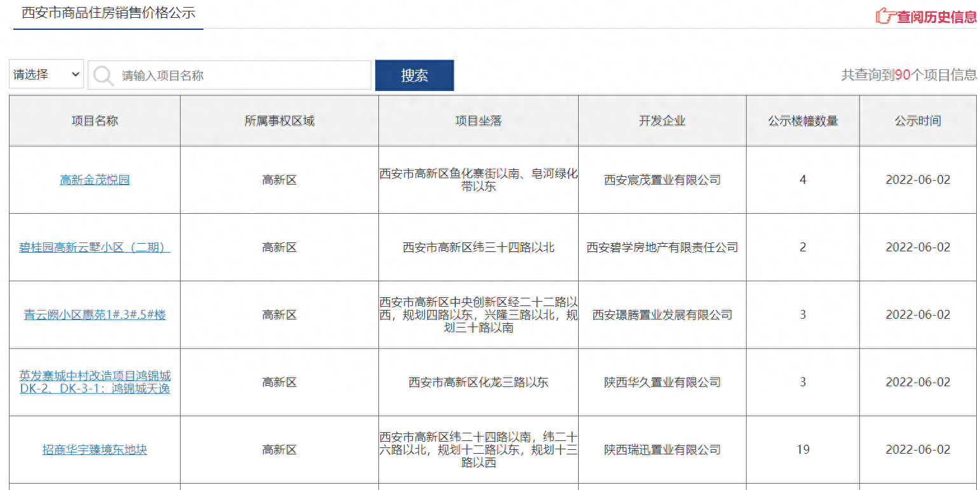Open the 查阅历史信息 link
The height and width of the screenshot is (490, 980).
(936, 17)
